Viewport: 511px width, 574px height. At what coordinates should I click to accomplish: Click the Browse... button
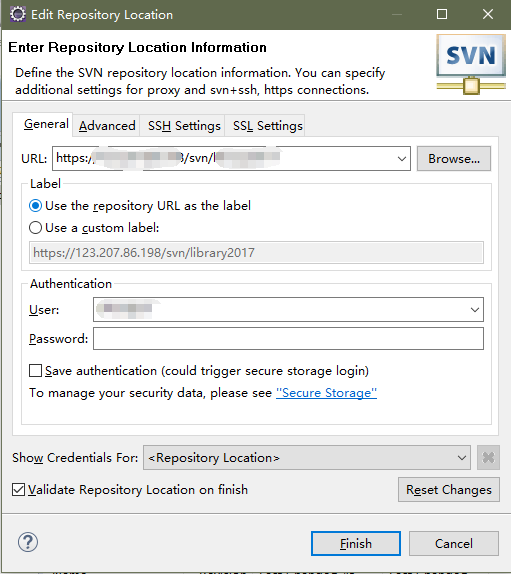pyautogui.click(x=454, y=159)
